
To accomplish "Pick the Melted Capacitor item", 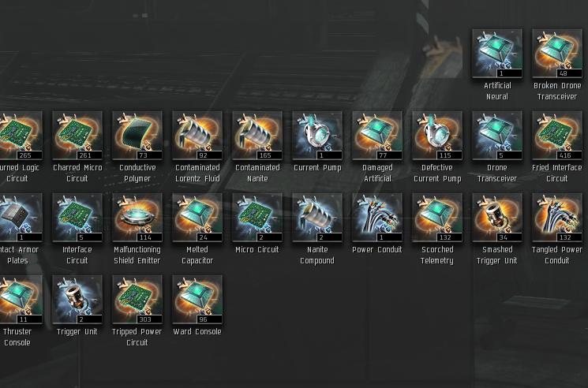I will click(197, 217).
